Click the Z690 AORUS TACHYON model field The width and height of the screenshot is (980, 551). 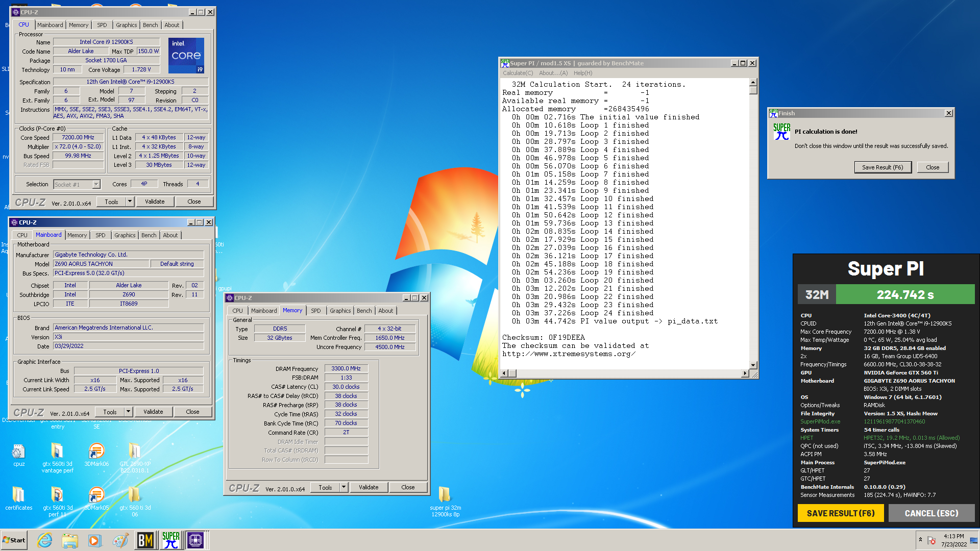click(x=101, y=264)
